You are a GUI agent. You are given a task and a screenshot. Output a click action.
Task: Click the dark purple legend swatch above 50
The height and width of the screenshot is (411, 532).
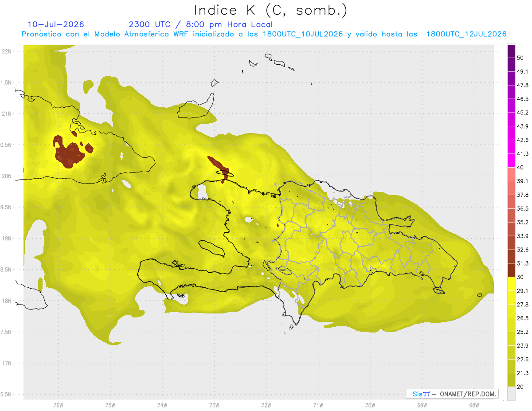tap(511, 51)
